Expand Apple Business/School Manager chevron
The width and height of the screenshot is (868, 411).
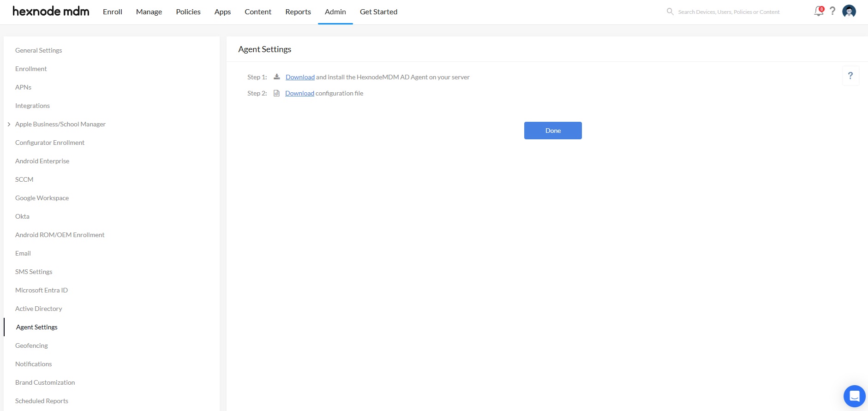(x=9, y=124)
